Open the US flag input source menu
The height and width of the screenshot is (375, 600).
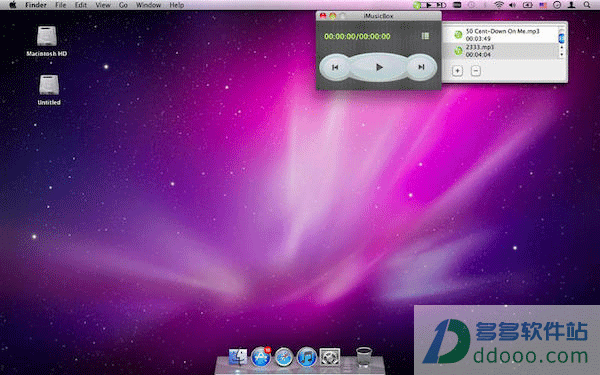(543, 5)
